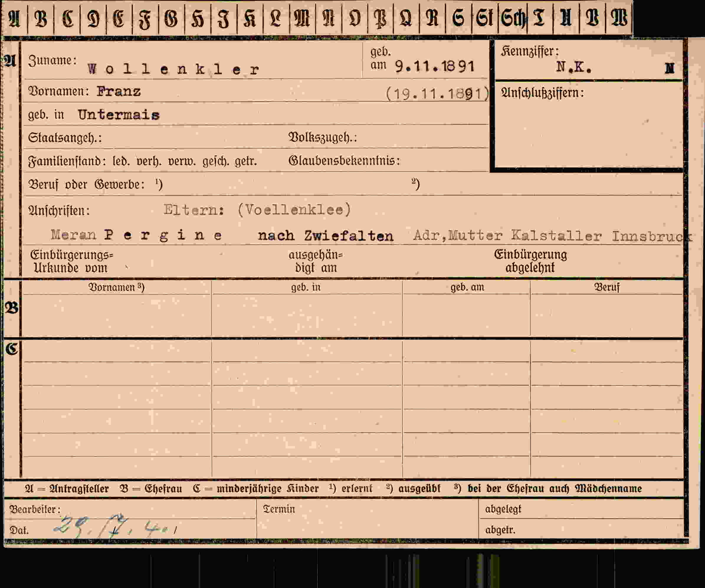
Task: Click the alternate date '(19.11.1891)'
Action: point(437,94)
